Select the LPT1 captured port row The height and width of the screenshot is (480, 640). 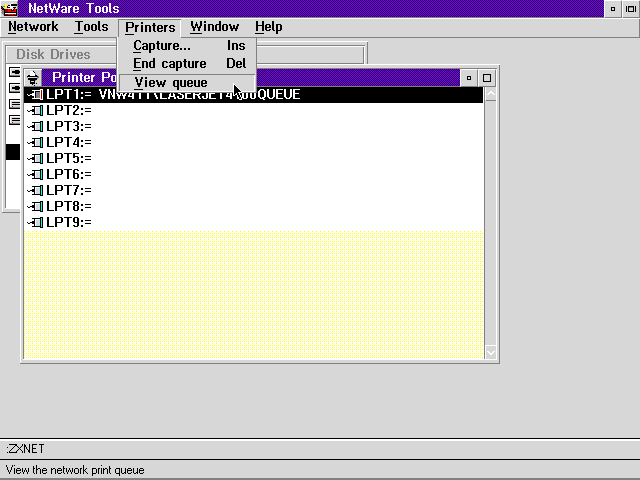pyautogui.click(x=253, y=95)
